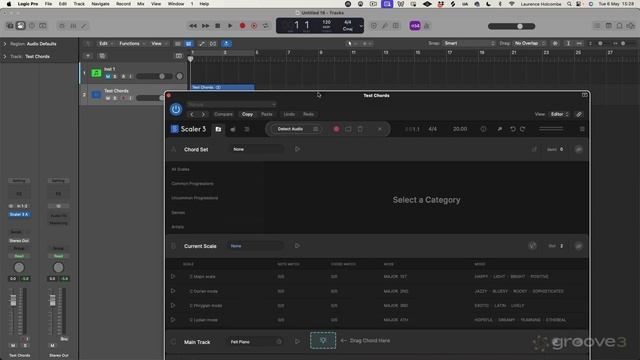This screenshot has width=640, height=360.
Task: Click the blue Test Chords track icon
Action: pos(96,95)
